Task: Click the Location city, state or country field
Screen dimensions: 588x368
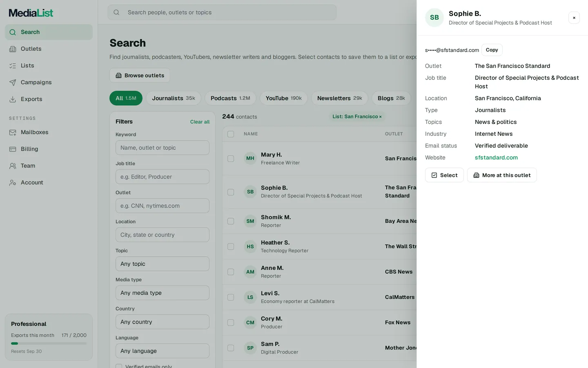Action: click(163, 235)
